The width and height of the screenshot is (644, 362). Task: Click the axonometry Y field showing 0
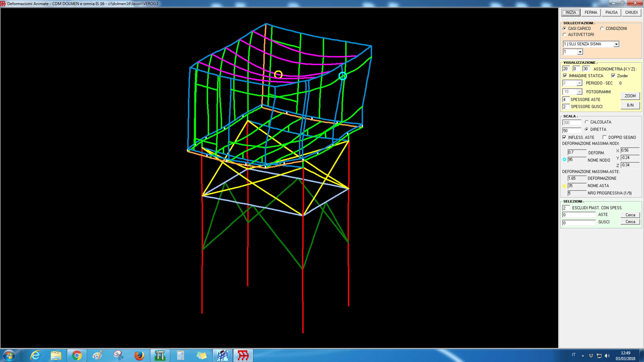pos(577,69)
